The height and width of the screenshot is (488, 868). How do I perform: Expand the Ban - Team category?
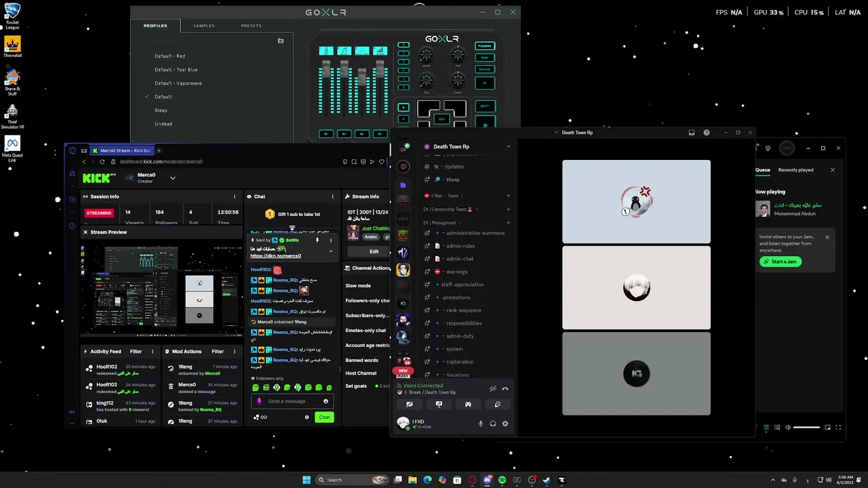tap(441, 196)
